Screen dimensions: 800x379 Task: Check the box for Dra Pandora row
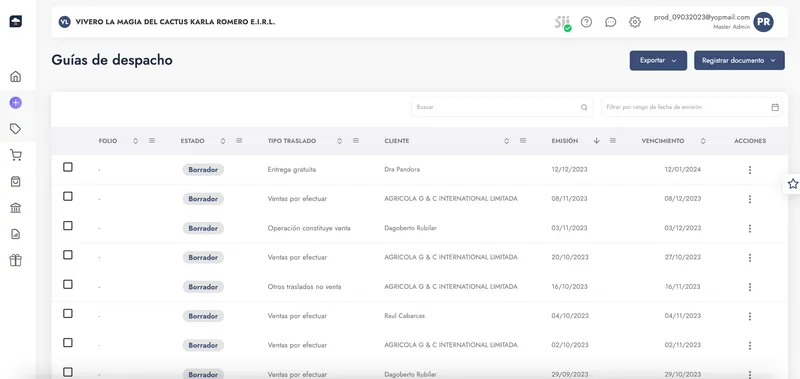(68, 167)
